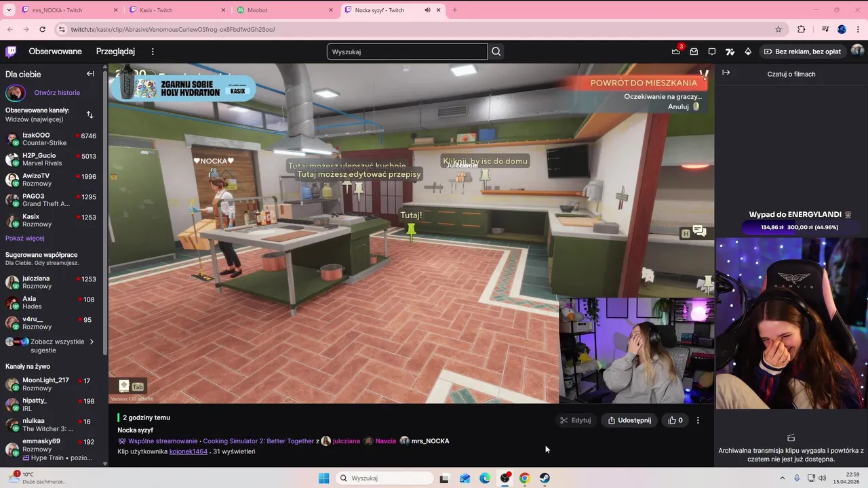868x488 pixels.
Task: Open Twitch notifications inbox icon
Action: point(694,52)
